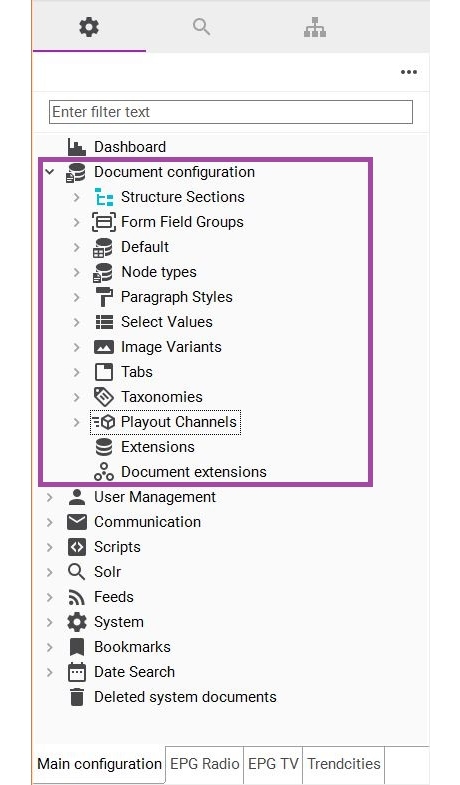
Task: Switch to the EPG Radio tab
Action: pos(204,764)
